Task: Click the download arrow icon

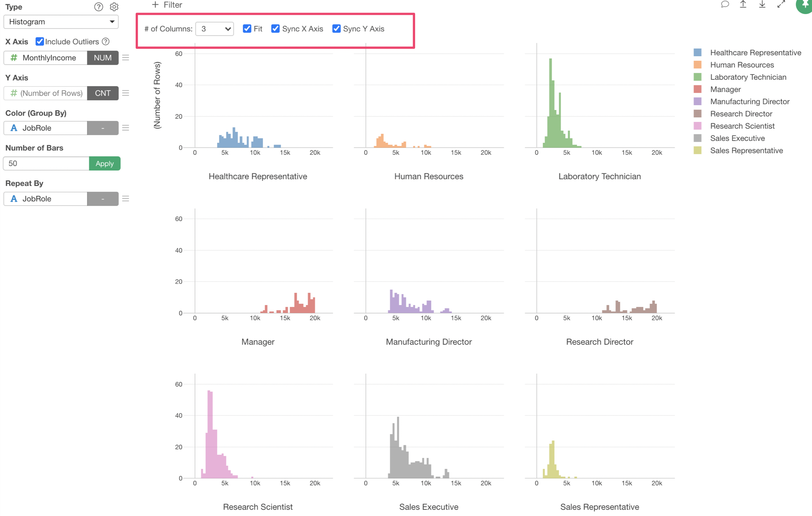Action: (762, 5)
